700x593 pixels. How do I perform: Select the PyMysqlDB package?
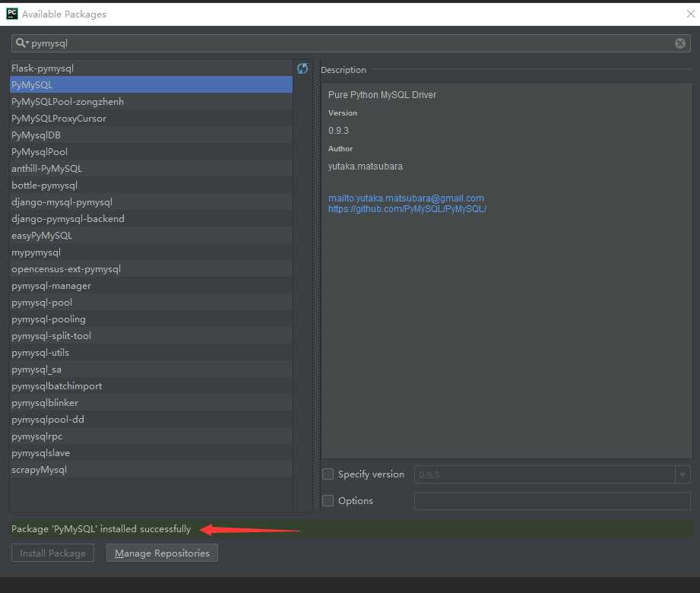click(151, 135)
